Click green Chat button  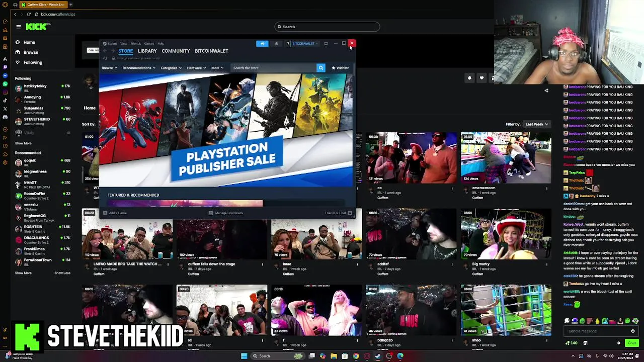click(x=632, y=343)
